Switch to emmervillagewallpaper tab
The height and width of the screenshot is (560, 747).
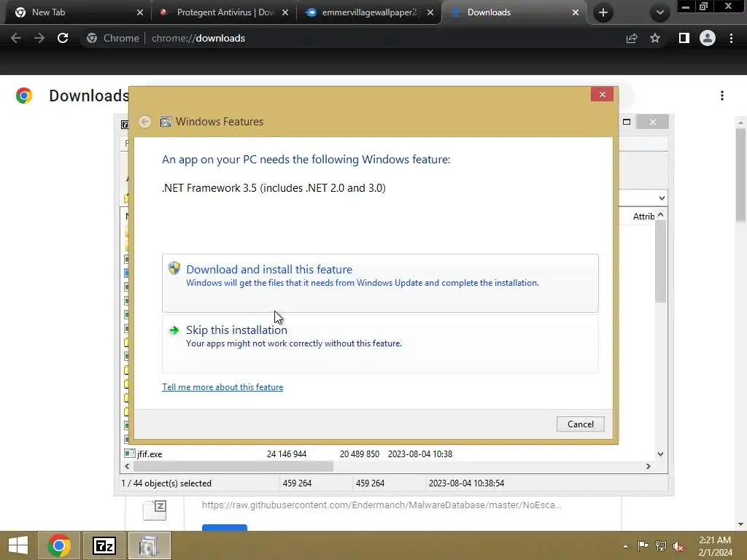tap(370, 12)
